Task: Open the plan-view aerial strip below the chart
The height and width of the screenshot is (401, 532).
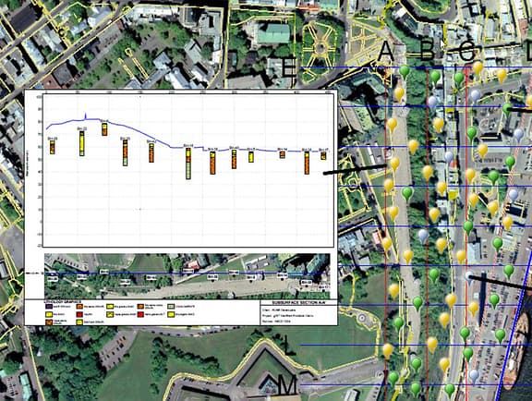Action: point(187,275)
